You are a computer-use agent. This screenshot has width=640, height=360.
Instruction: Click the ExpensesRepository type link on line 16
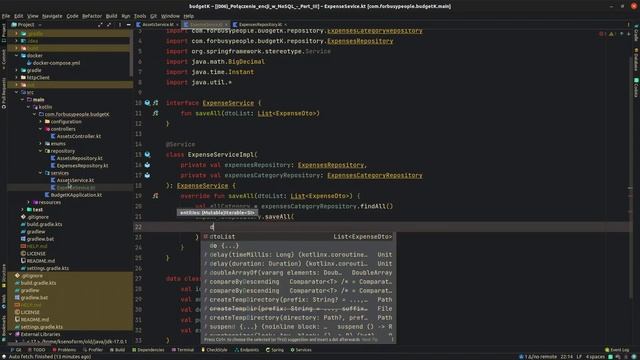point(331,165)
